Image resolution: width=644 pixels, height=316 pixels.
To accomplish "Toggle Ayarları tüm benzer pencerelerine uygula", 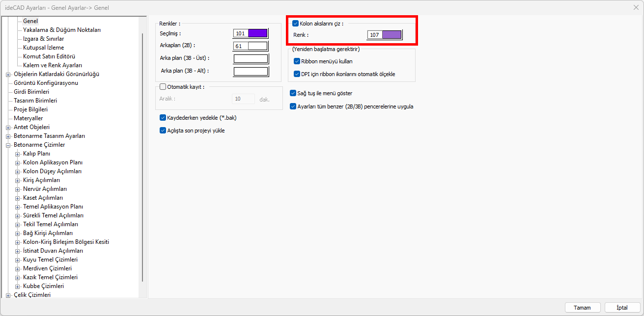I will click(293, 106).
